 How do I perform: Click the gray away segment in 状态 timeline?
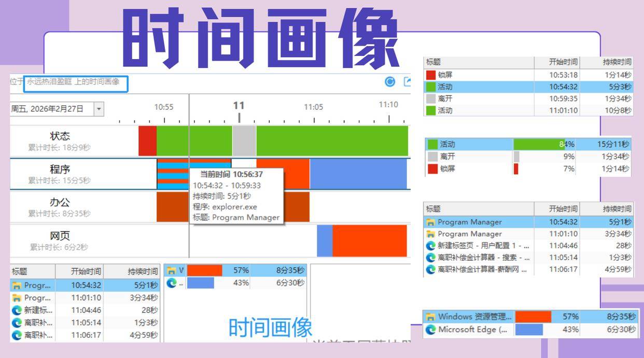(x=244, y=140)
